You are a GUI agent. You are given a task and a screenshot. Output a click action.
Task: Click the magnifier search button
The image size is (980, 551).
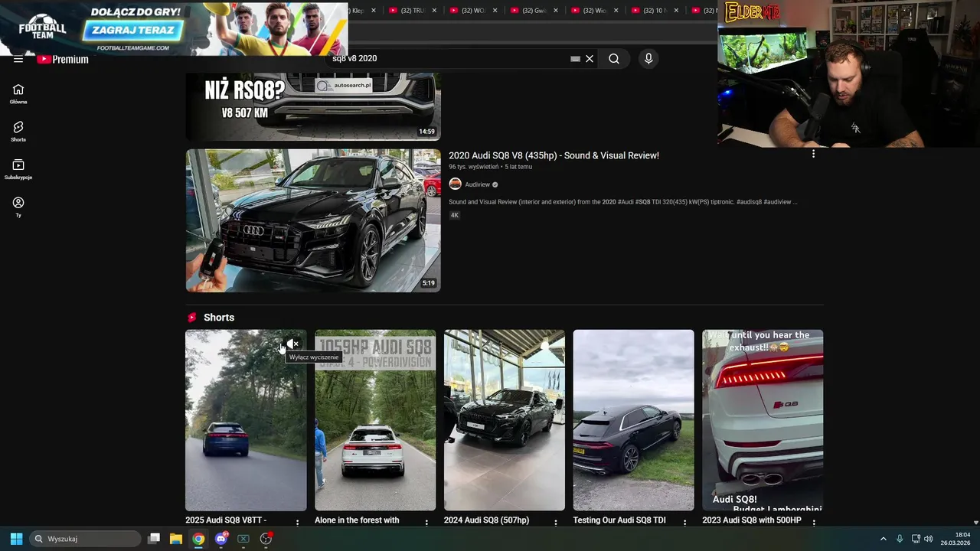614,58
